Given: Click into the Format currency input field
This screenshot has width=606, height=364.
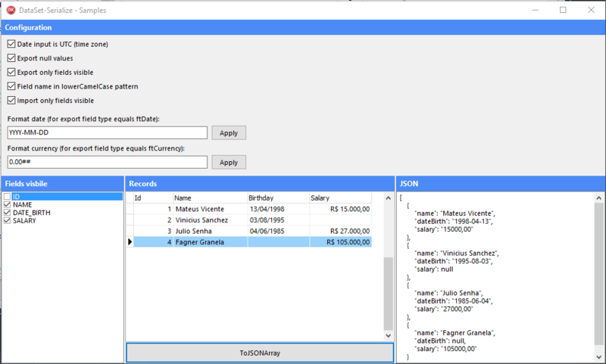Looking at the screenshot, I should point(108,162).
